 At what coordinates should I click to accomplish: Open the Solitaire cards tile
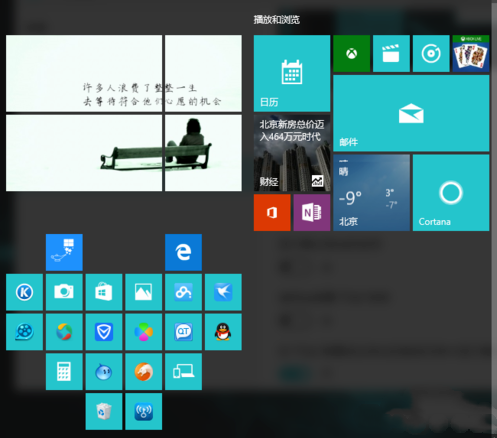click(x=471, y=53)
